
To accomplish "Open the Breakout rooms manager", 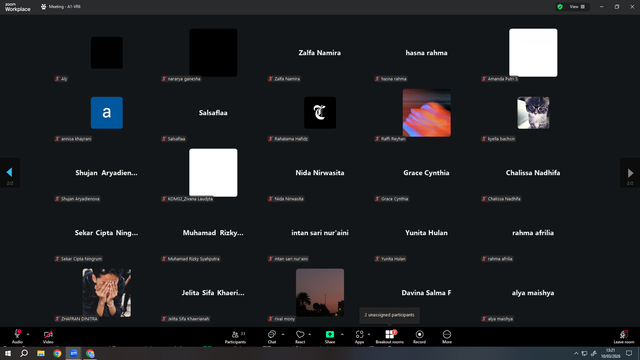I will 389,337.
